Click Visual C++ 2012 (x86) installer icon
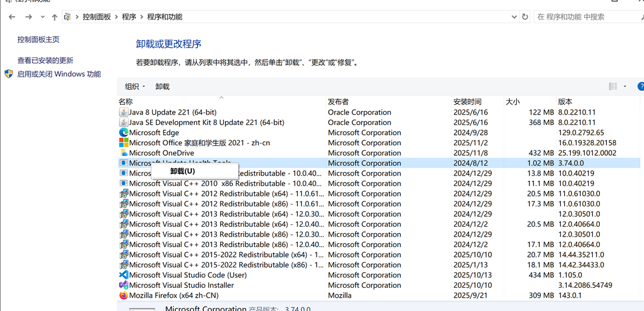Viewport: 644px width, 311px height. click(x=124, y=204)
